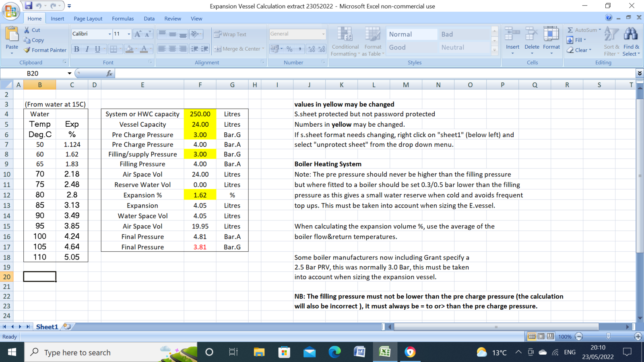The height and width of the screenshot is (362, 644).
Task: Open the Formulas ribbon tab
Action: click(123, 19)
